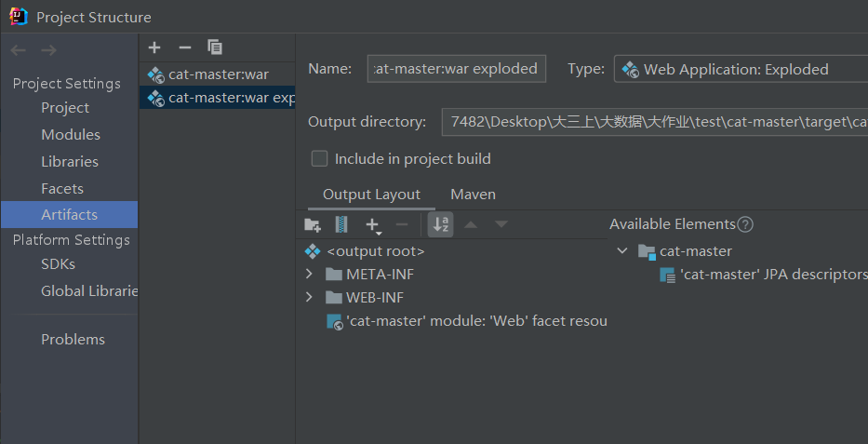
Task: Open the Modules settings page
Action: [71, 135]
